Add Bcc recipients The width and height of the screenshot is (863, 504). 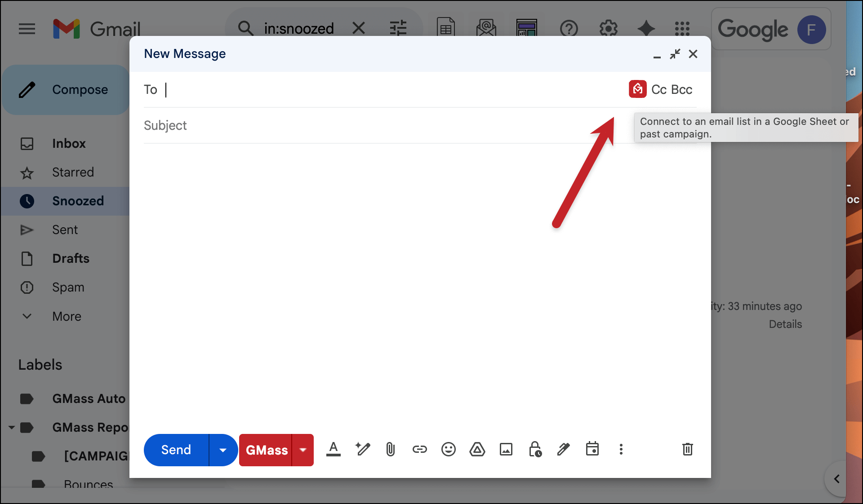tap(681, 89)
